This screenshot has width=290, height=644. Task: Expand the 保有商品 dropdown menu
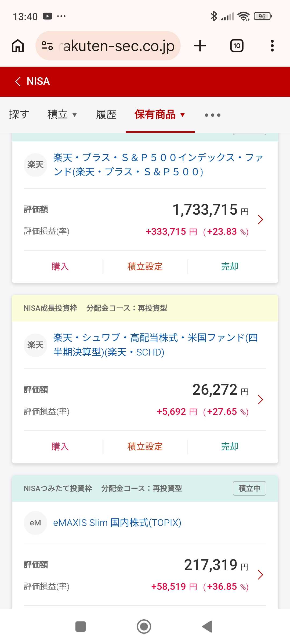[160, 115]
